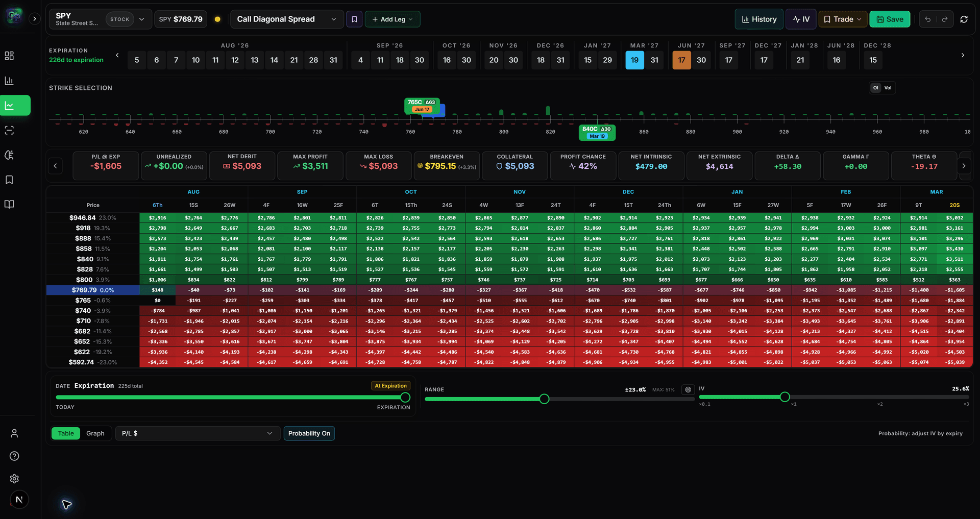Open the user profile icon

point(14,433)
